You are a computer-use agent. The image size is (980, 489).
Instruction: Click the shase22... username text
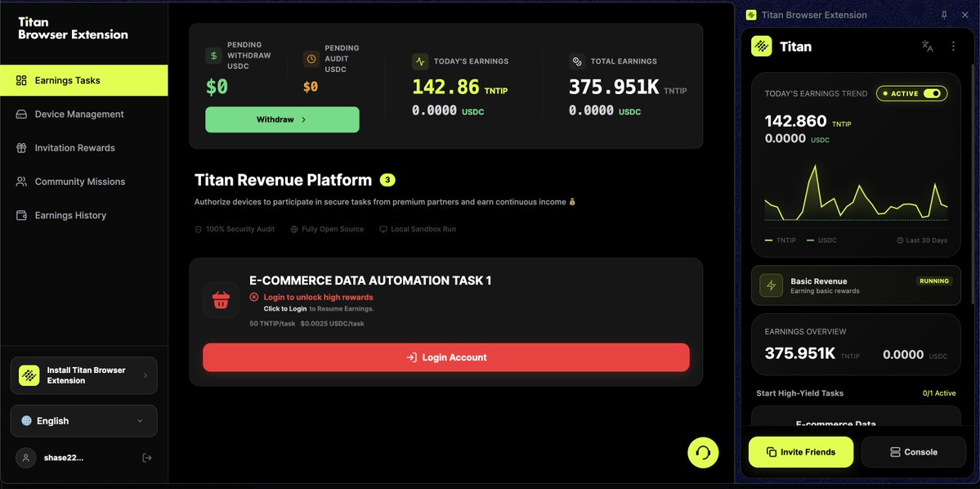click(63, 458)
